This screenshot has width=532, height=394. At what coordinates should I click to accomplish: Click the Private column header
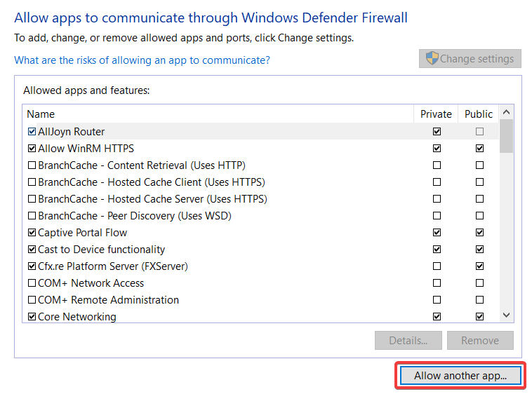(x=436, y=114)
